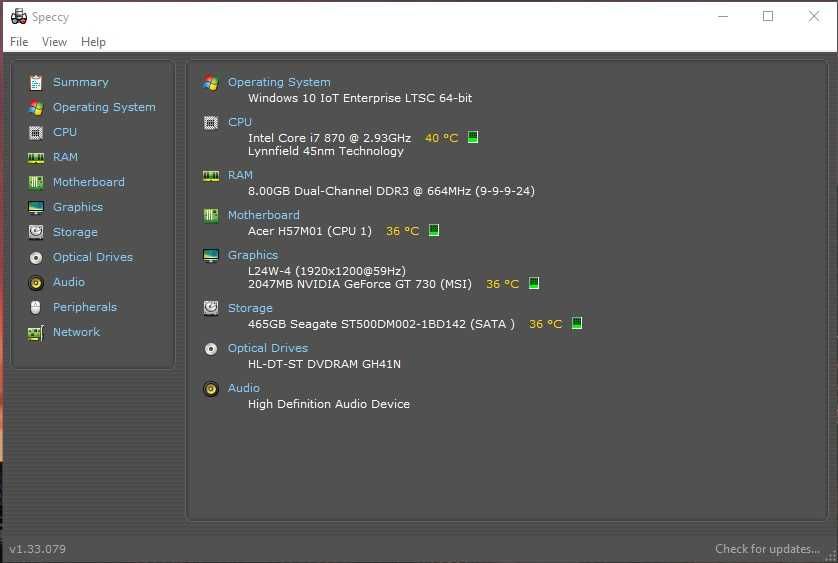Click the CPU temperature value 40 °C

click(441, 138)
